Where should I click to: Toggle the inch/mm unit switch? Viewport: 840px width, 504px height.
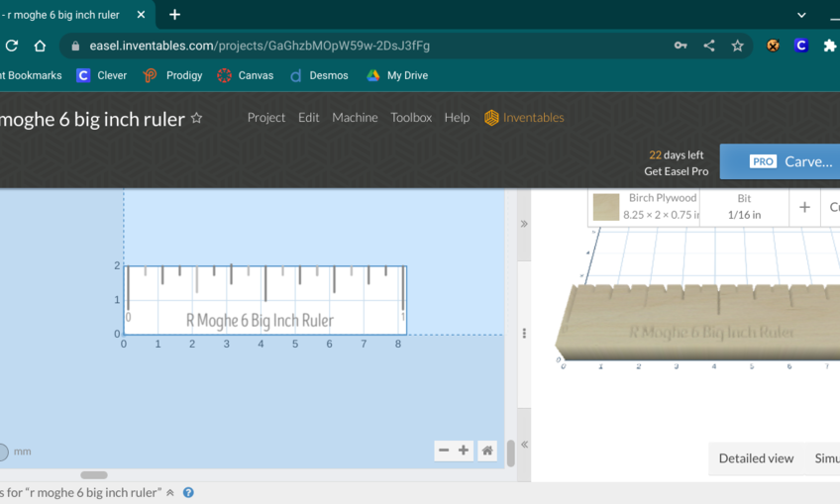pyautogui.click(x=4, y=452)
